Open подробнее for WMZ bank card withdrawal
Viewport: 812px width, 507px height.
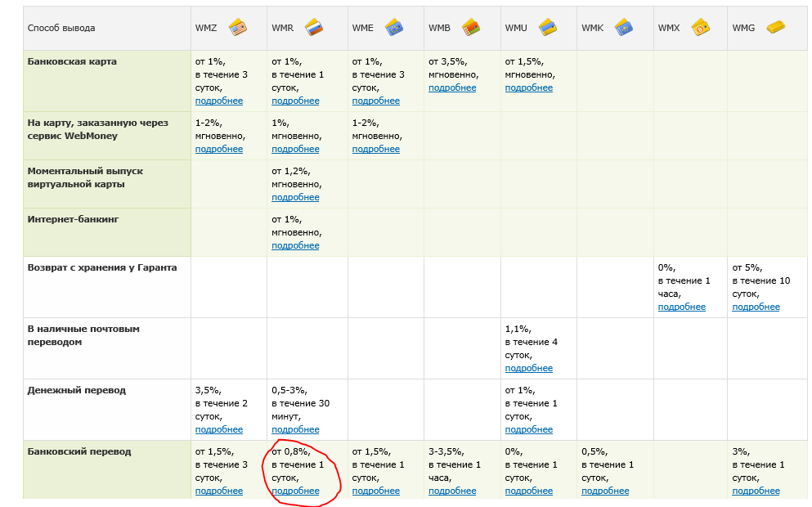tap(218, 101)
